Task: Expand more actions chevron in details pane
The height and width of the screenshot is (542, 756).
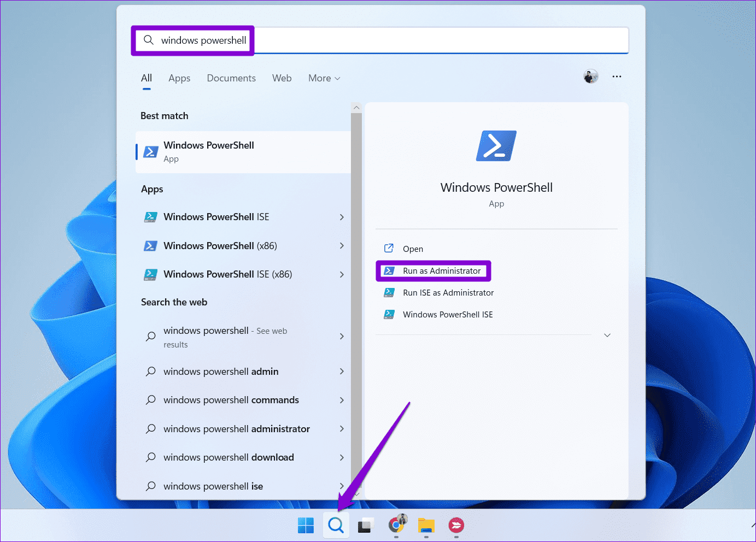Action: 607,335
